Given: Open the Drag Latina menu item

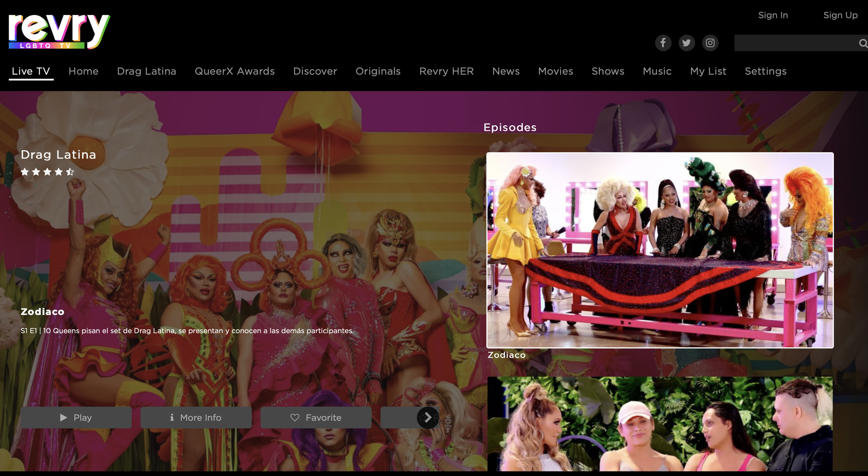Looking at the screenshot, I should [x=147, y=71].
